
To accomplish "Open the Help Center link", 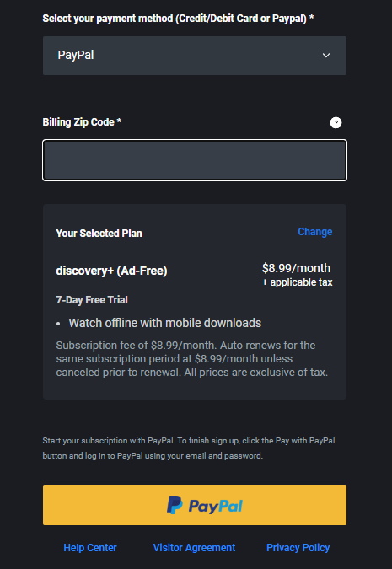I will pos(90,548).
